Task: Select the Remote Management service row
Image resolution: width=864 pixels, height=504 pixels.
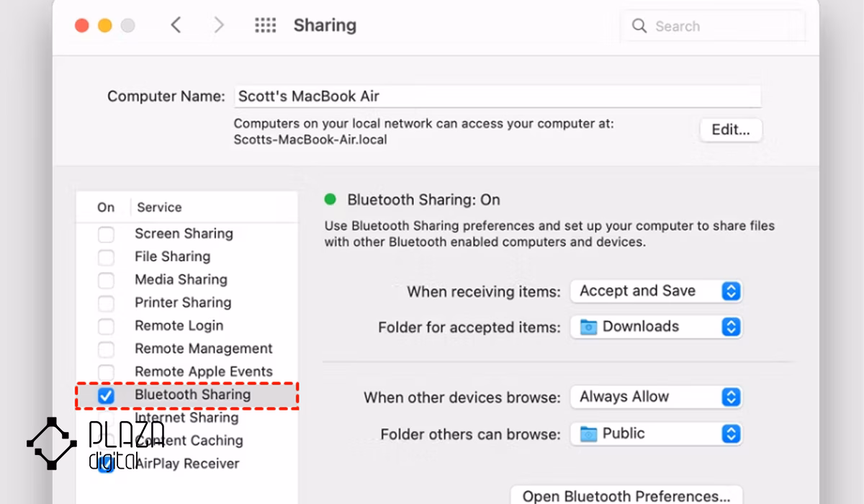Action: 186,348
